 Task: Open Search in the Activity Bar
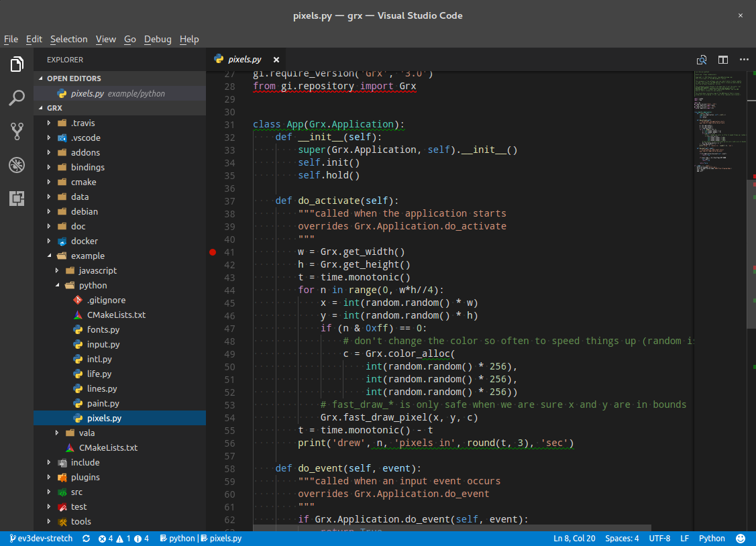click(x=16, y=98)
